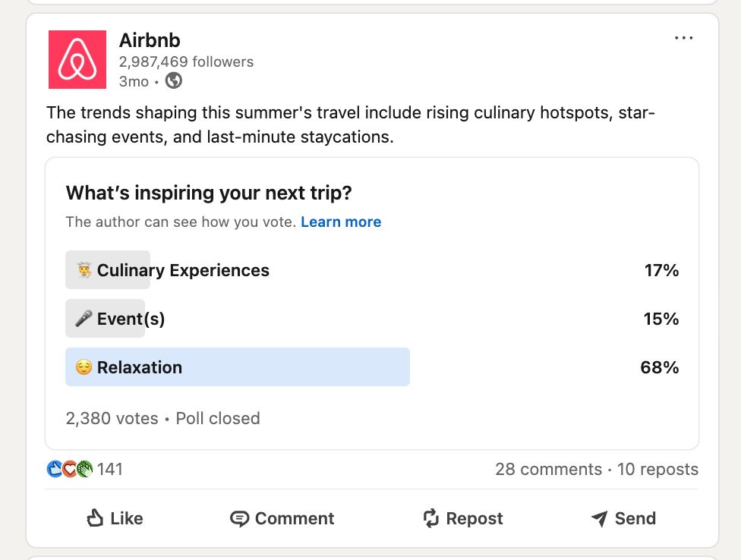Click the microphone emoji icon
The width and height of the screenshot is (741, 560).
[84, 319]
